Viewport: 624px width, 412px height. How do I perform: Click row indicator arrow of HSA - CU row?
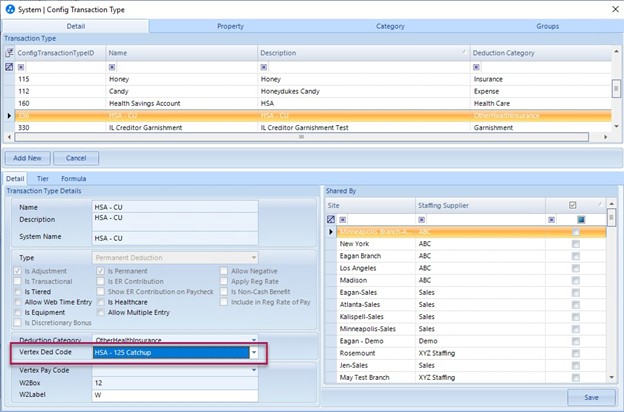point(9,115)
